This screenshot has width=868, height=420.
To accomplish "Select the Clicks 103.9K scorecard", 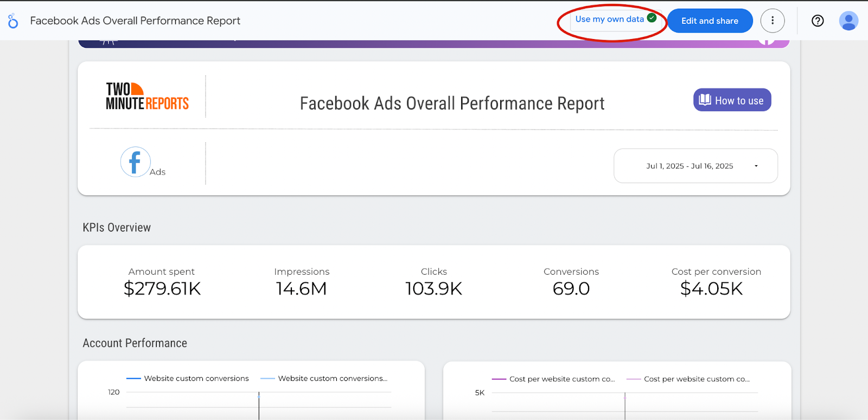I will [434, 282].
